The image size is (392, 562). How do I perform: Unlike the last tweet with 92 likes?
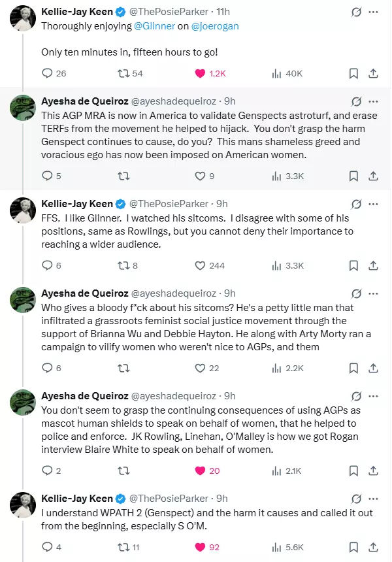click(x=200, y=548)
